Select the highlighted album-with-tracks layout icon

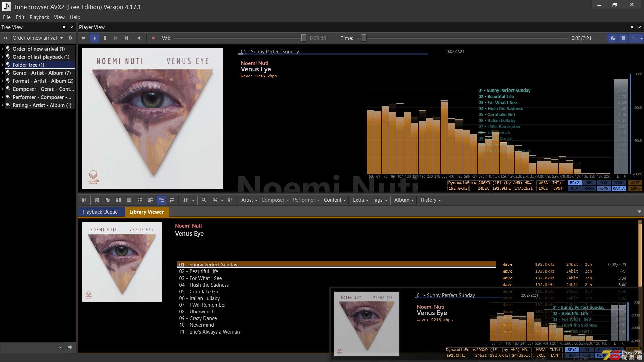161,200
